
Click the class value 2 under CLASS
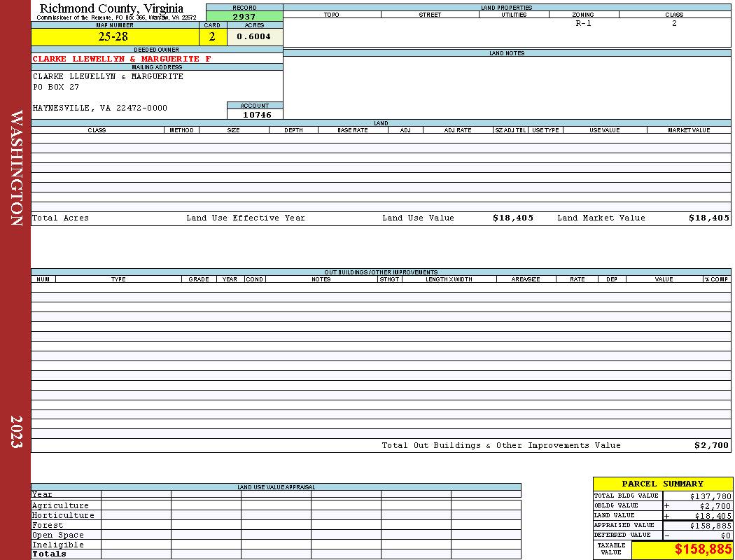(674, 23)
